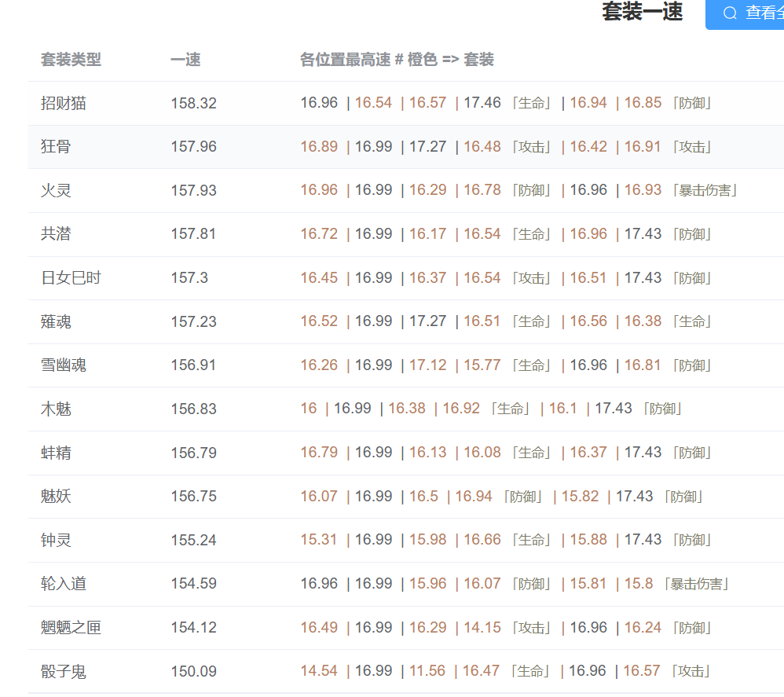Select the 招财猫 row name
This screenshot has height=697, width=784.
tap(64, 103)
